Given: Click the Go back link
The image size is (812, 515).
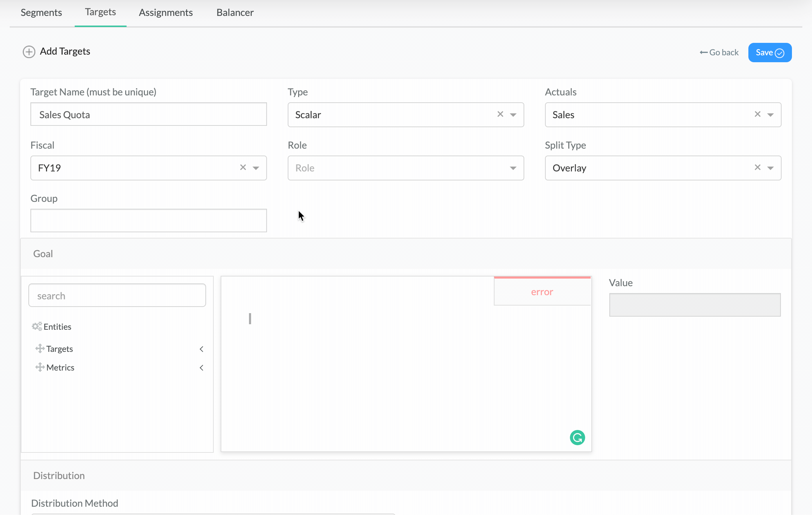Looking at the screenshot, I should (719, 53).
